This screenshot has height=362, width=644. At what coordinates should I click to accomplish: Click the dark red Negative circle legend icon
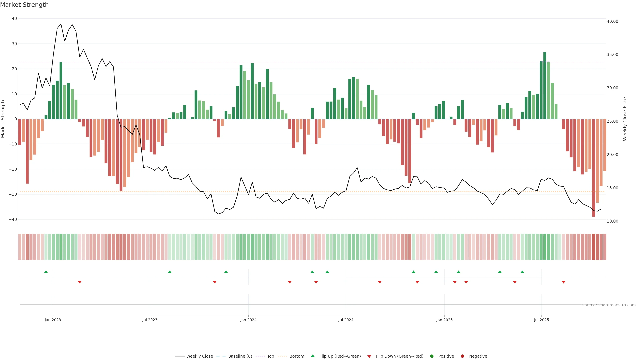pos(462,356)
